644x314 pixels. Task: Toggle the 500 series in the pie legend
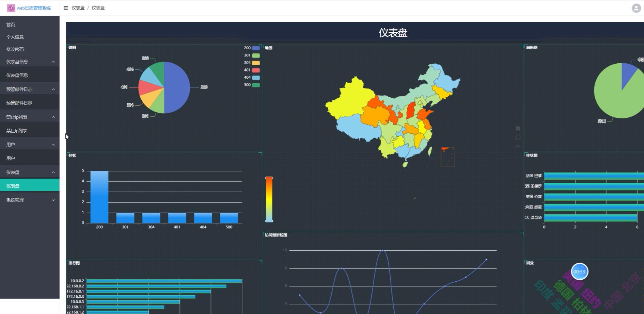pyautogui.click(x=252, y=85)
